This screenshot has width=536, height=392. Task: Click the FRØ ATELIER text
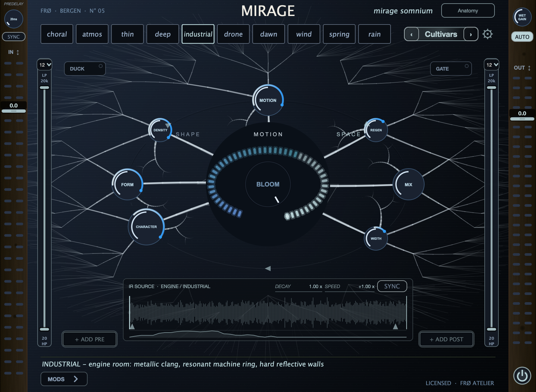pyautogui.click(x=477, y=383)
